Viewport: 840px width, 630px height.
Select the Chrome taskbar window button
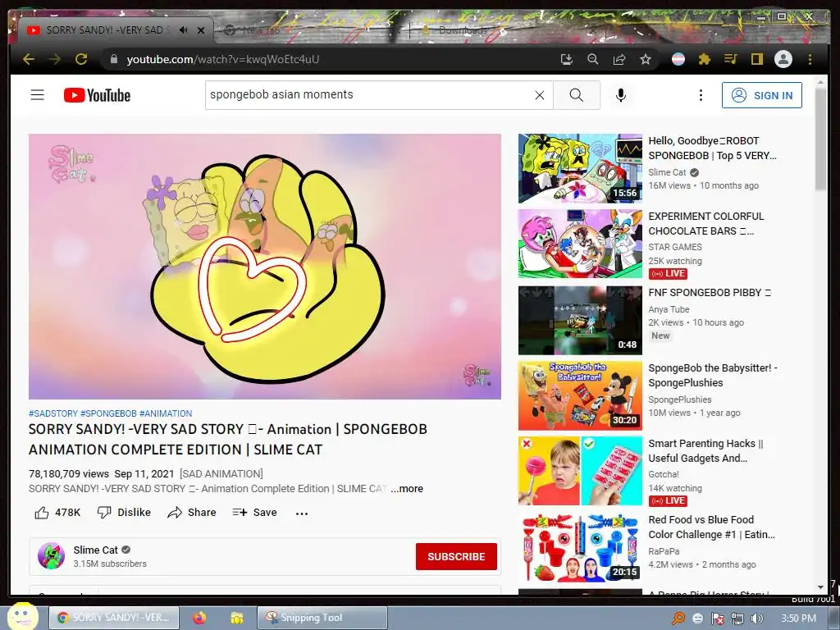115,618
